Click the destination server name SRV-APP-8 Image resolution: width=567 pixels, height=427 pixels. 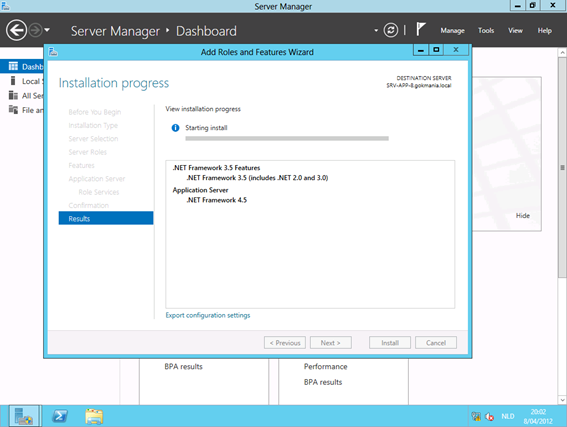(419, 86)
